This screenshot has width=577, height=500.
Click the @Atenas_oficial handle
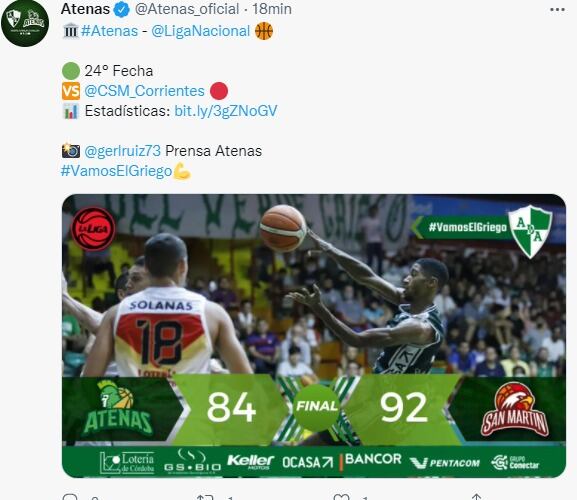point(187,9)
